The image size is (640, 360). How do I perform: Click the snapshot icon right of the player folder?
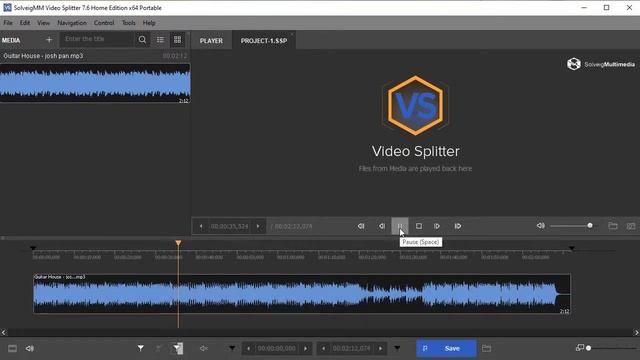pyautogui.click(x=631, y=225)
